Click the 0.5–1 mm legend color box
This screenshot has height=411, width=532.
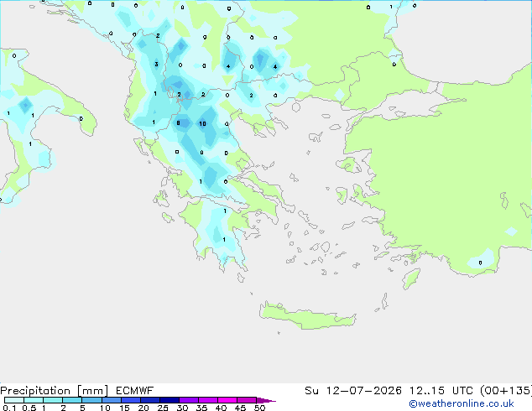pyautogui.click(x=34, y=400)
